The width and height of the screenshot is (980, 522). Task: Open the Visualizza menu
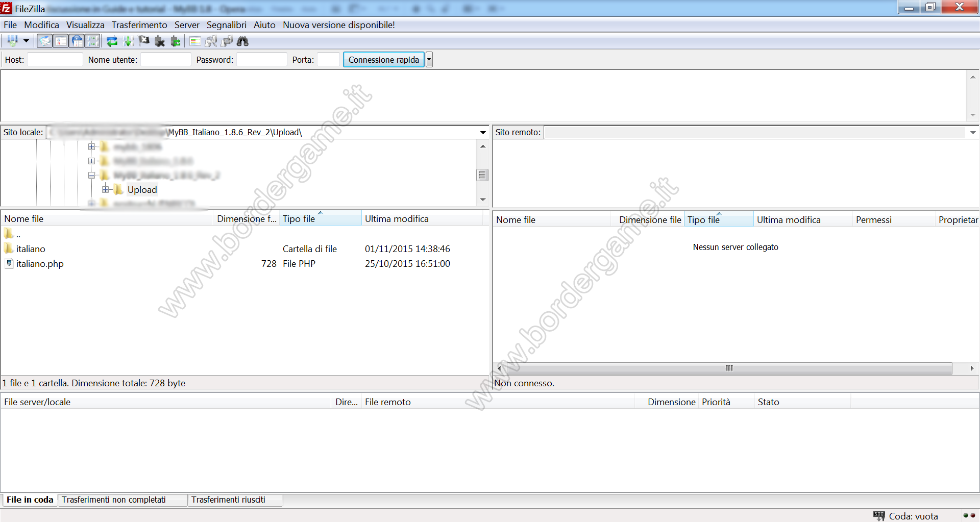tap(85, 25)
